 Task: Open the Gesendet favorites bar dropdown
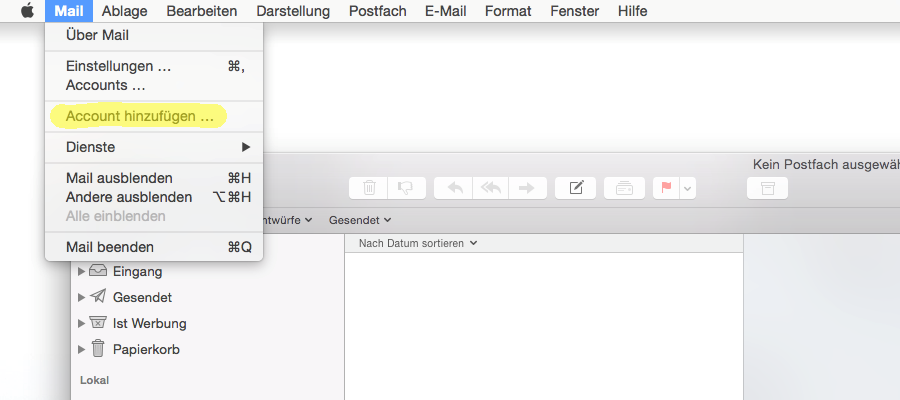(x=360, y=220)
